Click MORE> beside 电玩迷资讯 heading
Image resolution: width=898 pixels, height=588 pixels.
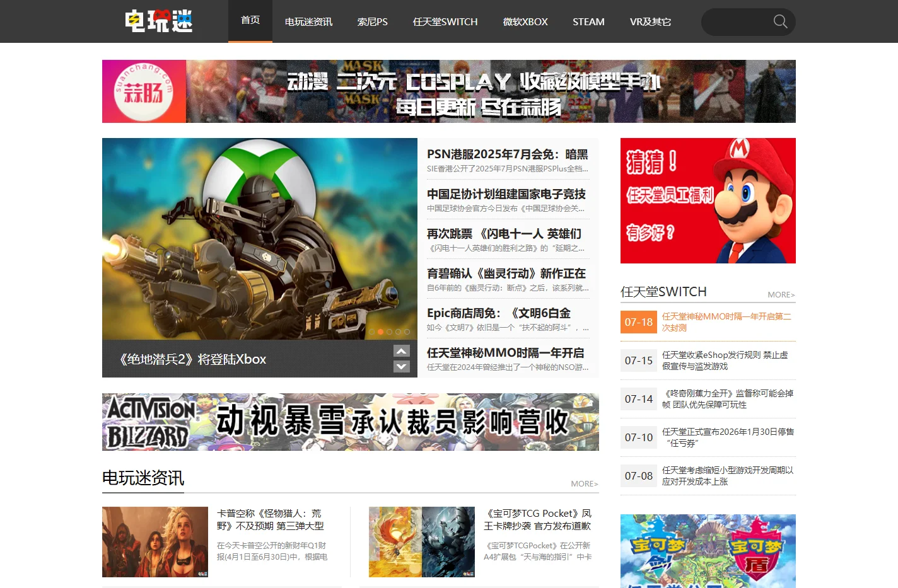pos(585,483)
